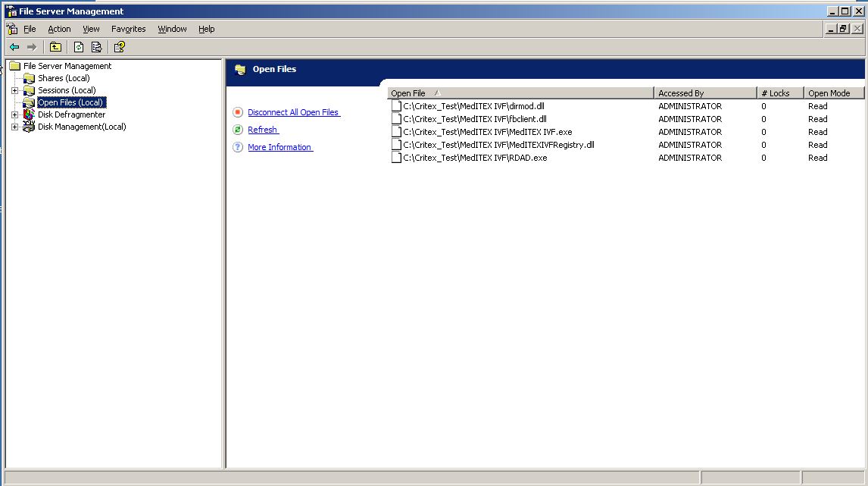Click the File Server Management root folder icon
The width and height of the screenshot is (868, 486).
click(15, 66)
